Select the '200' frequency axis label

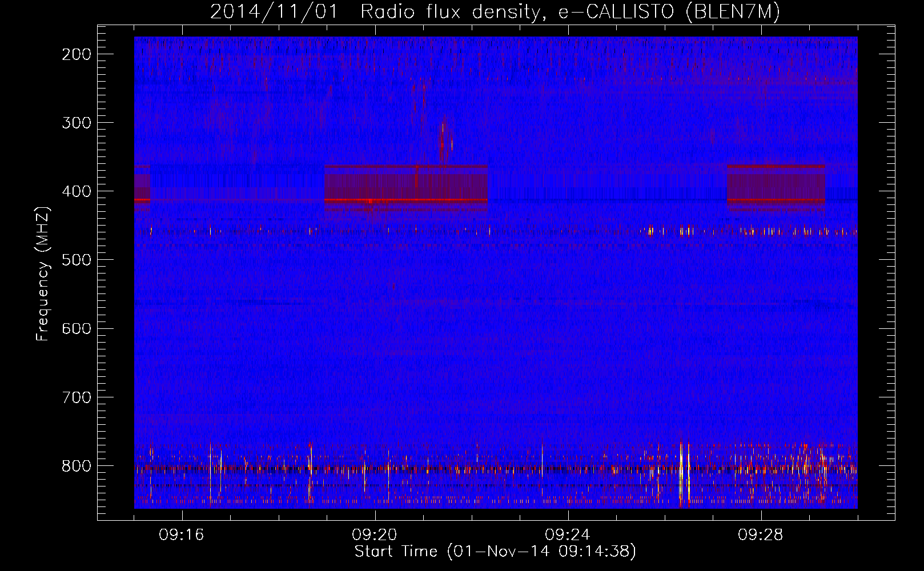[x=76, y=54]
